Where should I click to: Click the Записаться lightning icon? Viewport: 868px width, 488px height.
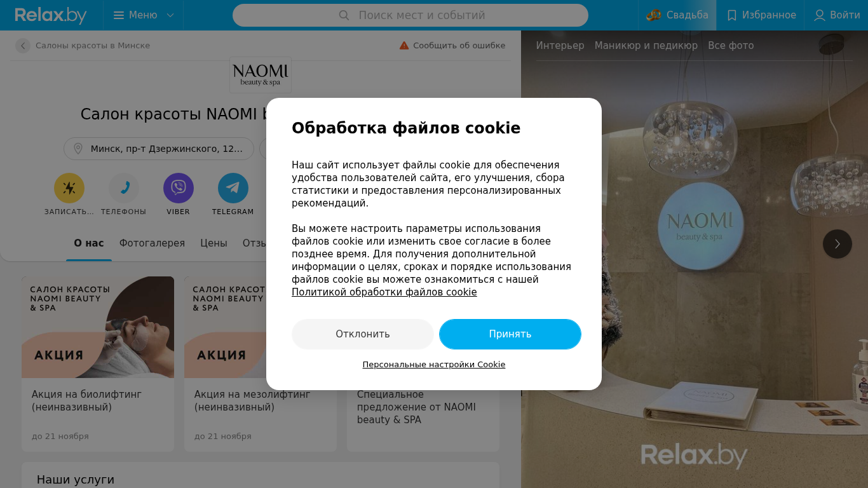point(69,188)
